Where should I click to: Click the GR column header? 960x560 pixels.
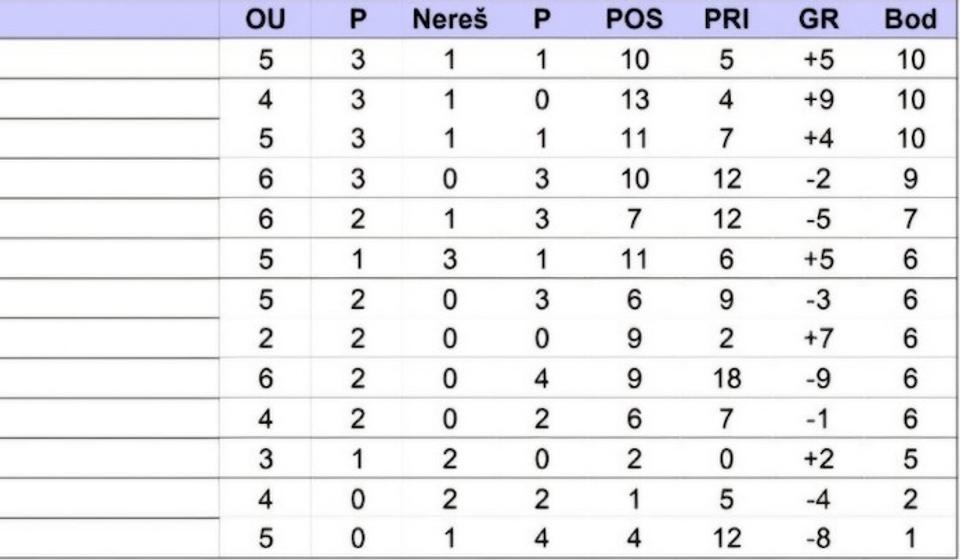click(819, 20)
